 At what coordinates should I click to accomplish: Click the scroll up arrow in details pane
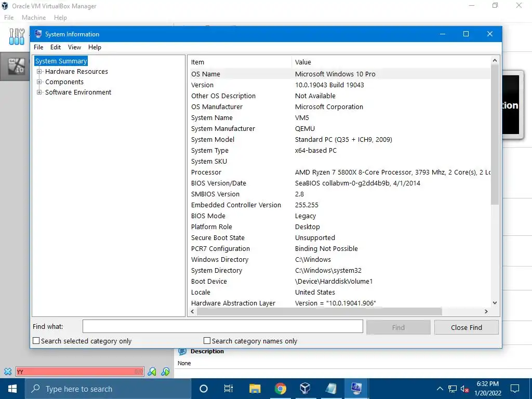[495, 60]
